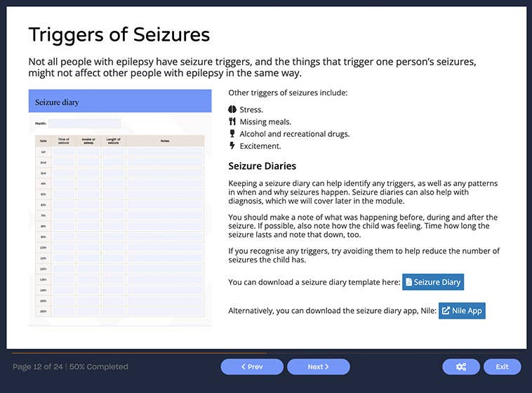The image size is (532, 393).
Task: Click the lightning bolt icon beside Excitement
Action: [x=232, y=146]
